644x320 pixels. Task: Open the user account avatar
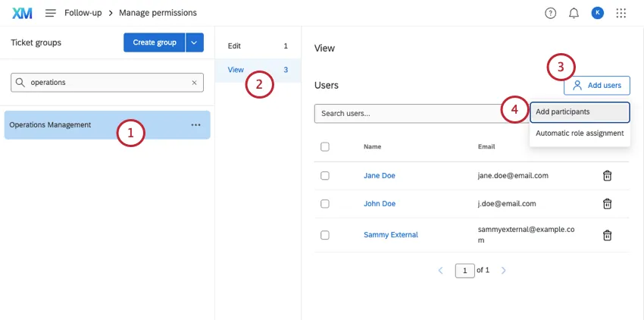tap(597, 13)
